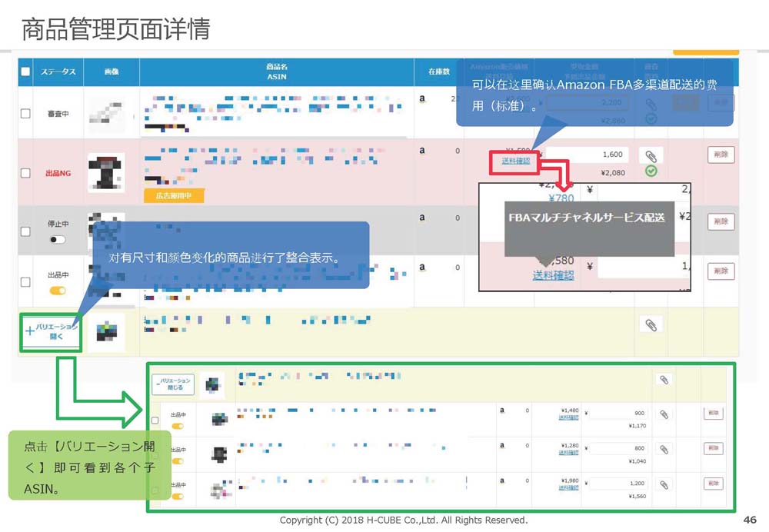Click the green checkmark icon in the 出品NG row

click(x=651, y=171)
